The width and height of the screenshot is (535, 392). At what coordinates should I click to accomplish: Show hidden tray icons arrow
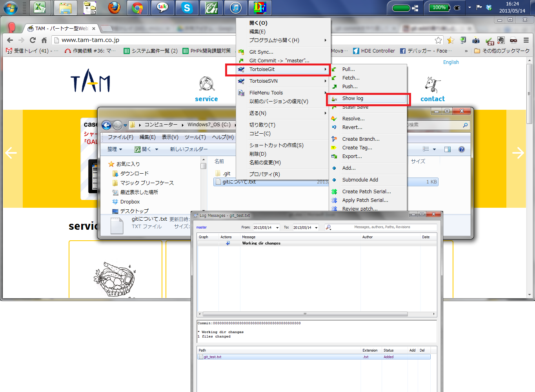tap(469, 7)
